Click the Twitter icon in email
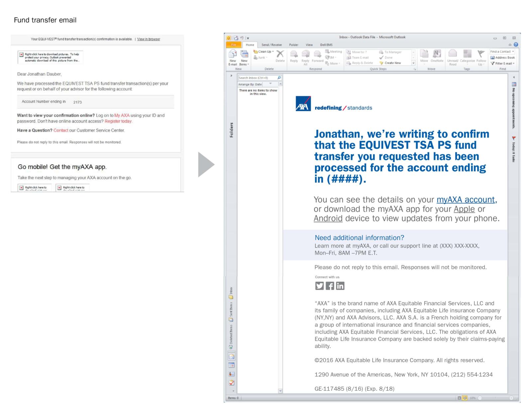The width and height of the screenshot is (532, 411). point(319,286)
